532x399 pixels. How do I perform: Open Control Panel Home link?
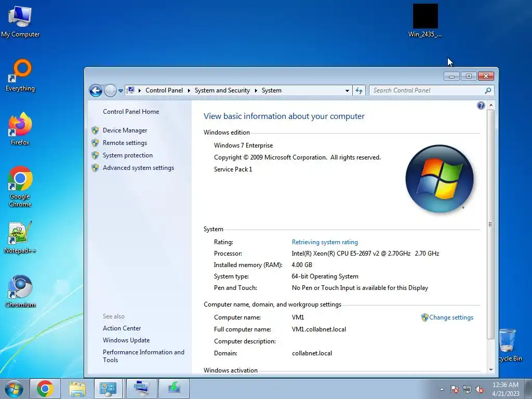point(131,112)
